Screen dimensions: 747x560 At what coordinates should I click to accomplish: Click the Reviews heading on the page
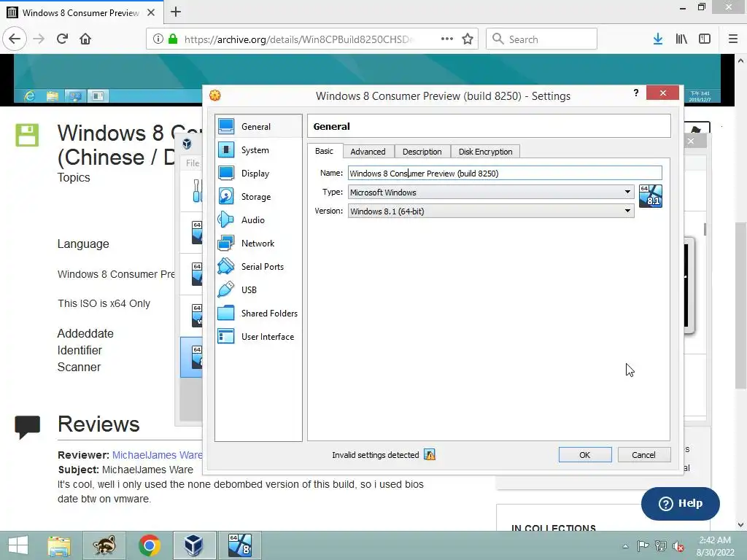pos(98,424)
